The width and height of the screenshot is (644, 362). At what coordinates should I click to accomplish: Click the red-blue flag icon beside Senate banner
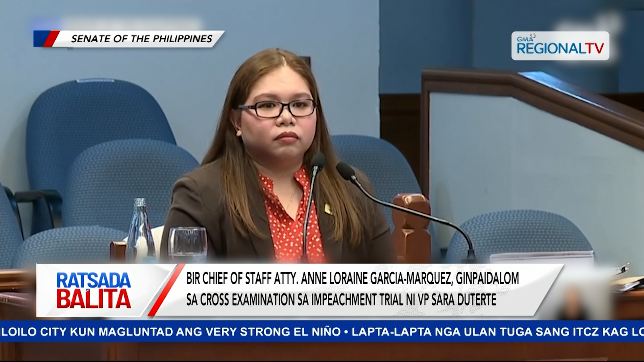pyautogui.click(x=47, y=39)
